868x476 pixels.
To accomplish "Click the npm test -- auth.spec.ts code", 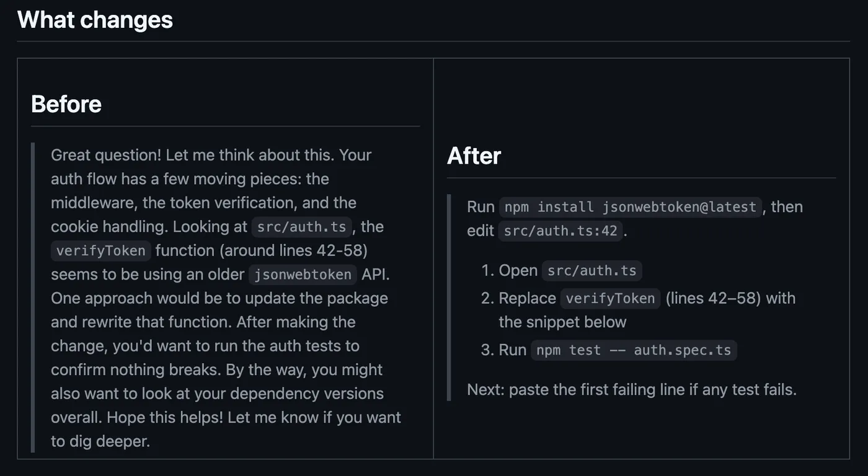I will tap(634, 350).
